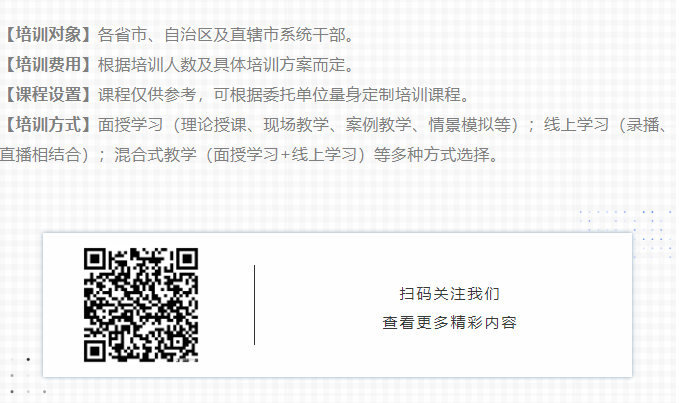Screen dimensions: 679x403
Task: Click the 【培训方式】 heading
Action: pos(48,125)
